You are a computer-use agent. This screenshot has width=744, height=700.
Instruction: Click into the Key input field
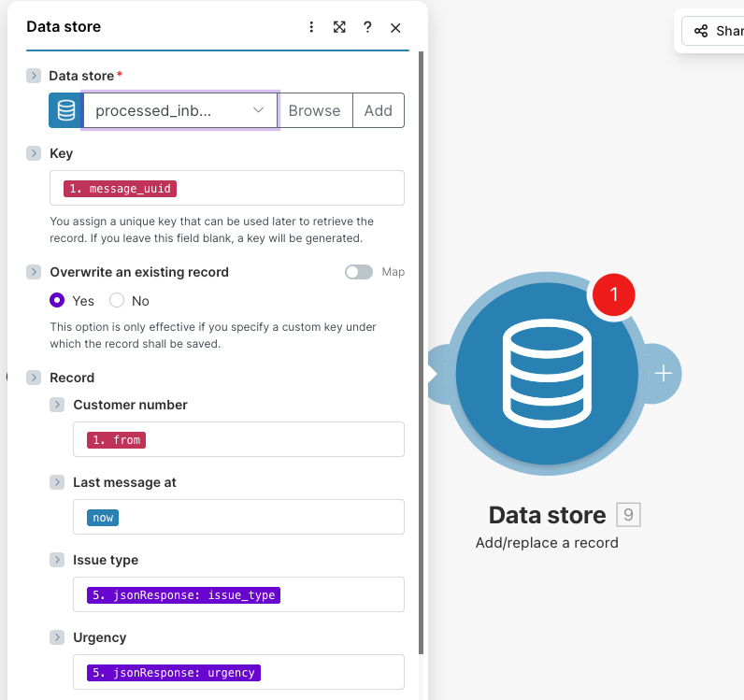[x=227, y=188]
